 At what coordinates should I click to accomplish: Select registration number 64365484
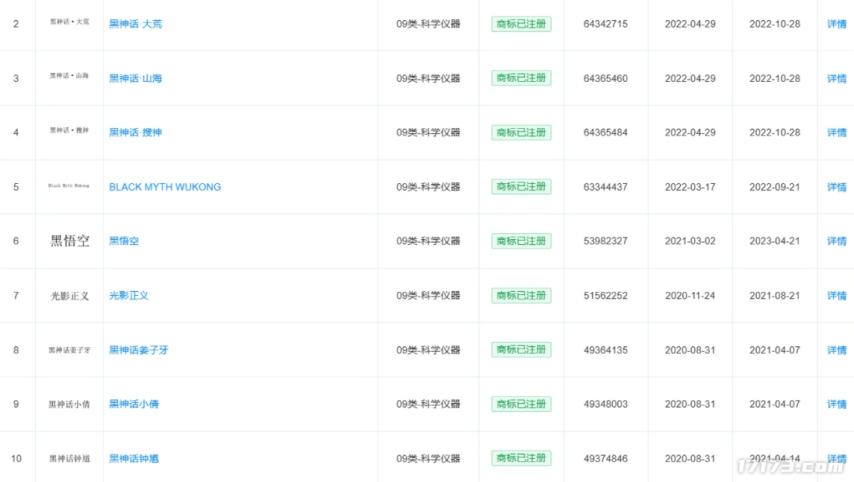click(x=606, y=132)
